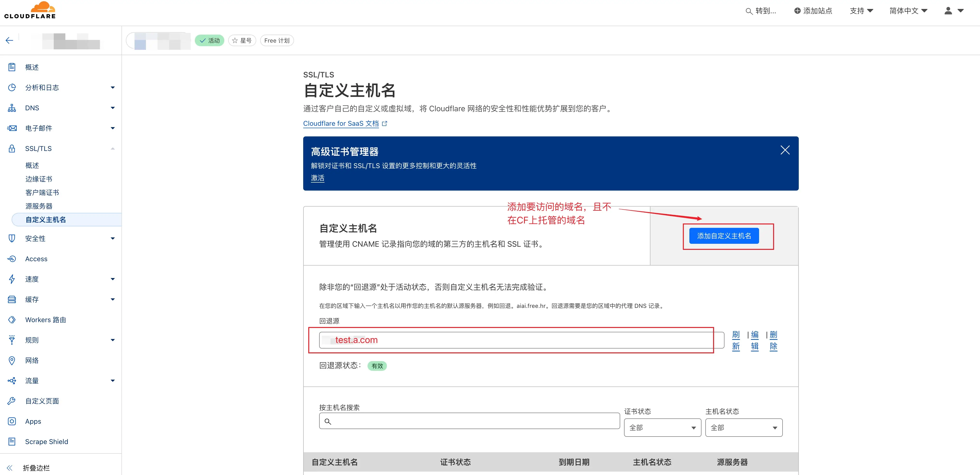
Task: Click the 速度 lightning bolt icon
Action: (x=12, y=279)
